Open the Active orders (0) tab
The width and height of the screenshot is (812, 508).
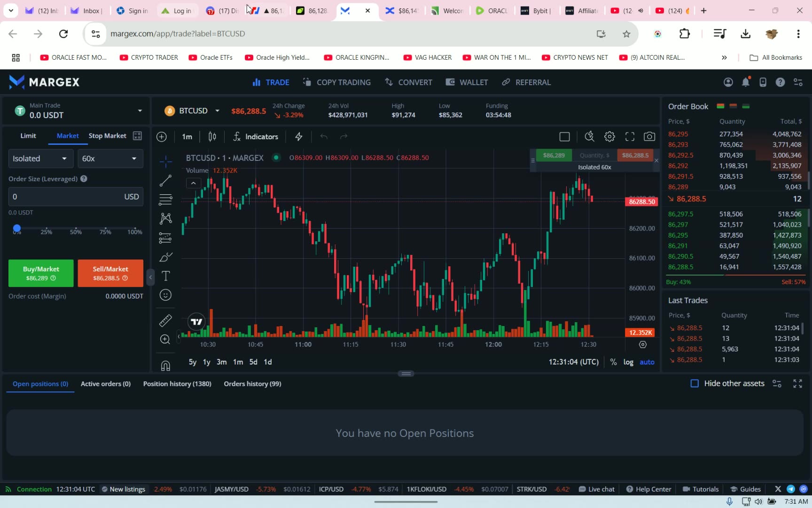pyautogui.click(x=106, y=384)
